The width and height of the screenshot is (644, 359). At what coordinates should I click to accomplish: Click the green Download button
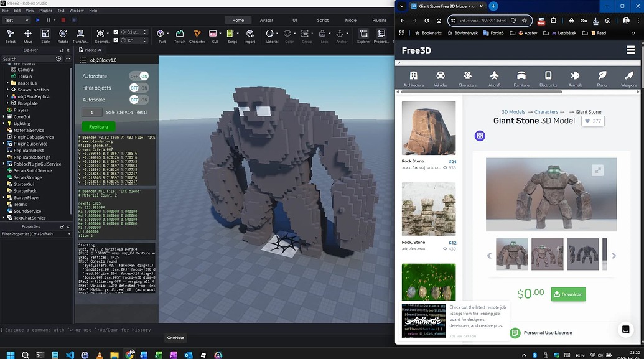tap(568, 294)
